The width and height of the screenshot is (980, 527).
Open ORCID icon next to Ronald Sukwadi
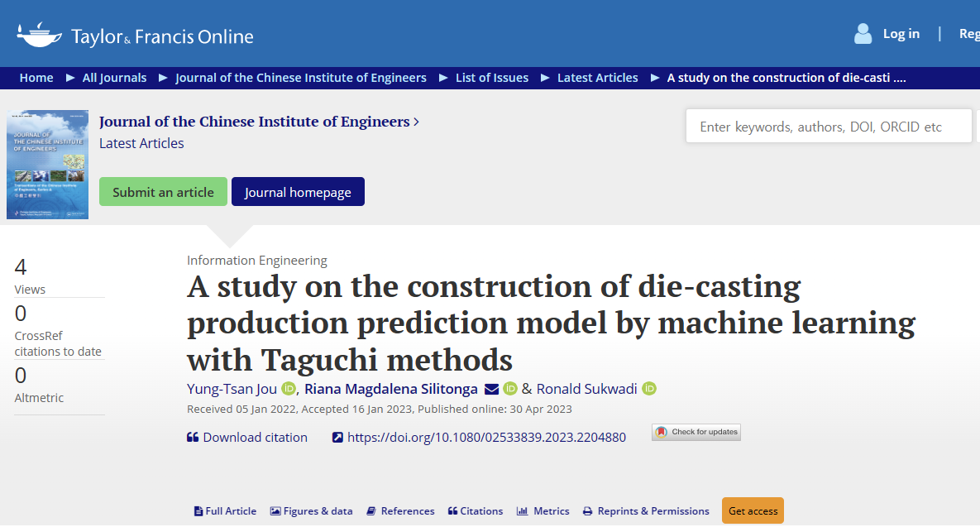tap(649, 389)
